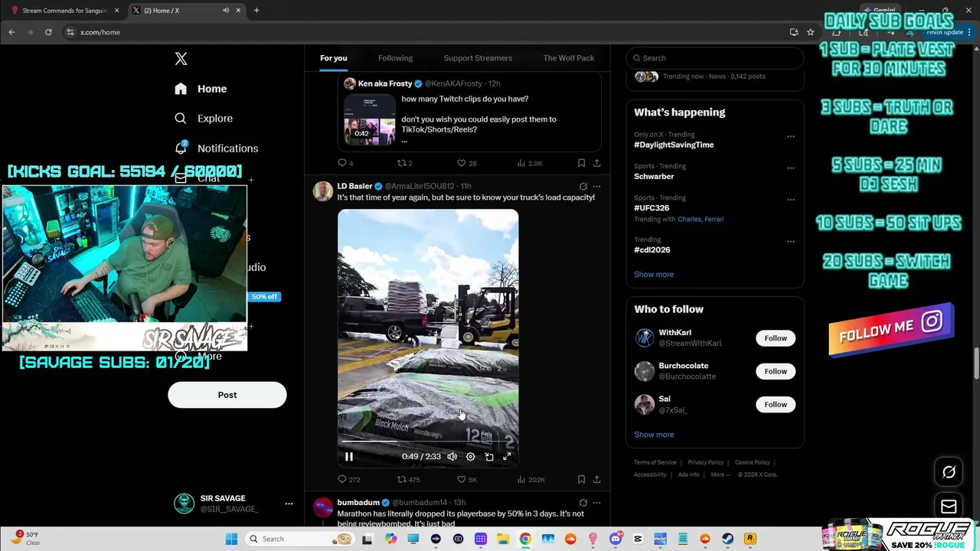Go back in Chrome
The height and width of the screenshot is (551, 980).
(x=11, y=32)
